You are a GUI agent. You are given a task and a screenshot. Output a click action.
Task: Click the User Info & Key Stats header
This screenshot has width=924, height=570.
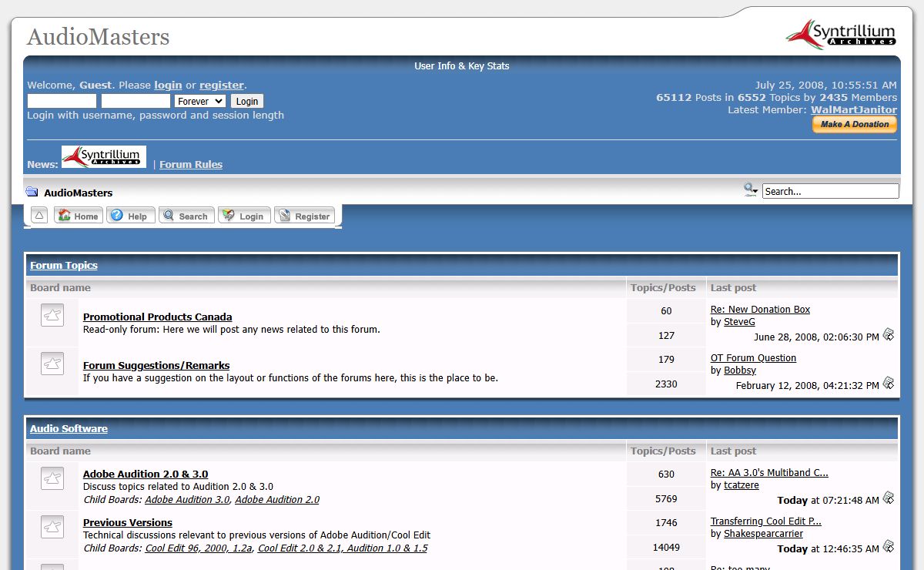pos(462,66)
